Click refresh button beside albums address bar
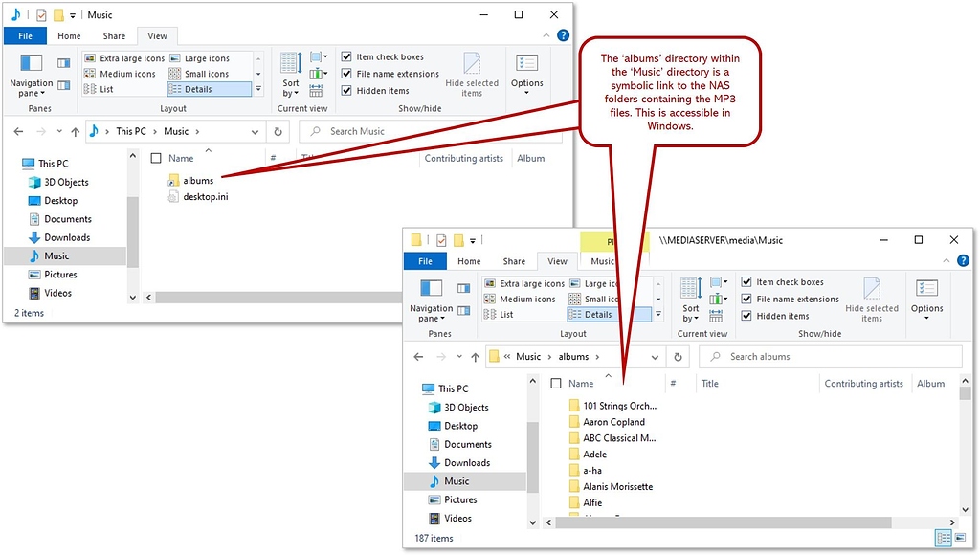 coord(678,357)
